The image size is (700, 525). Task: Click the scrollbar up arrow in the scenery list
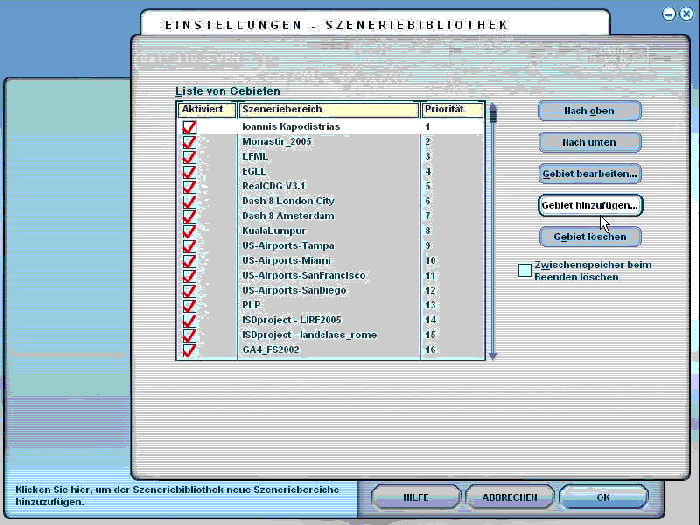pyautogui.click(x=491, y=106)
